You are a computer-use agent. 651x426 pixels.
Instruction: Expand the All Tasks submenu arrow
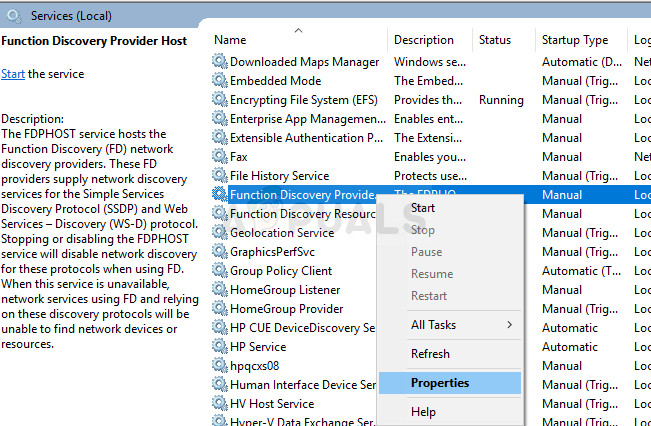pyautogui.click(x=510, y=325)
